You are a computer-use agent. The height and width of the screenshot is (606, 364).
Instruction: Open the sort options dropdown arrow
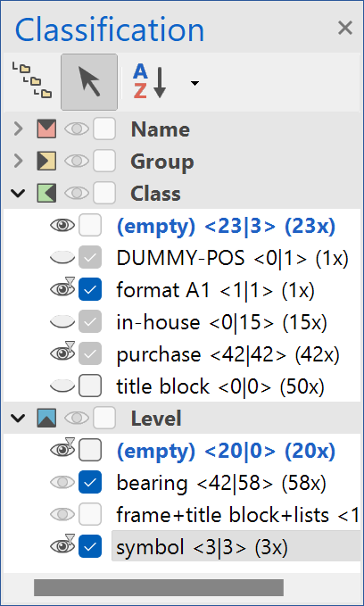(x=194, y=83)
